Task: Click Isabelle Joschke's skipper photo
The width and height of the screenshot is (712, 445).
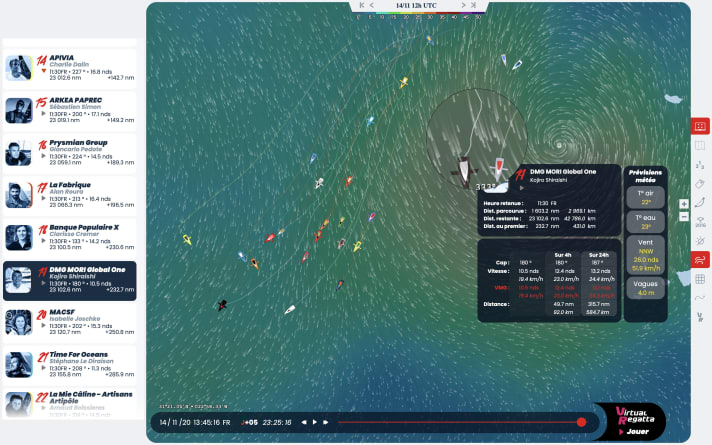Action: pyautogui.click(x=19, y=322)
